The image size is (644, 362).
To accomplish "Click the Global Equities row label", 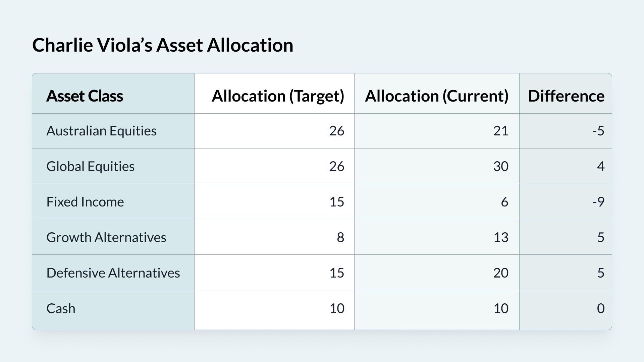I will pyautogui.click(x=90, y=166).
